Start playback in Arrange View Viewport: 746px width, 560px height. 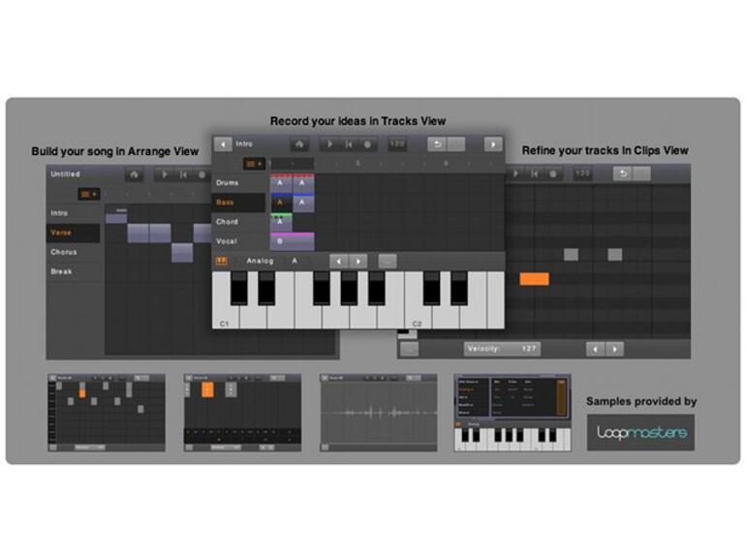tap(165, 174)
